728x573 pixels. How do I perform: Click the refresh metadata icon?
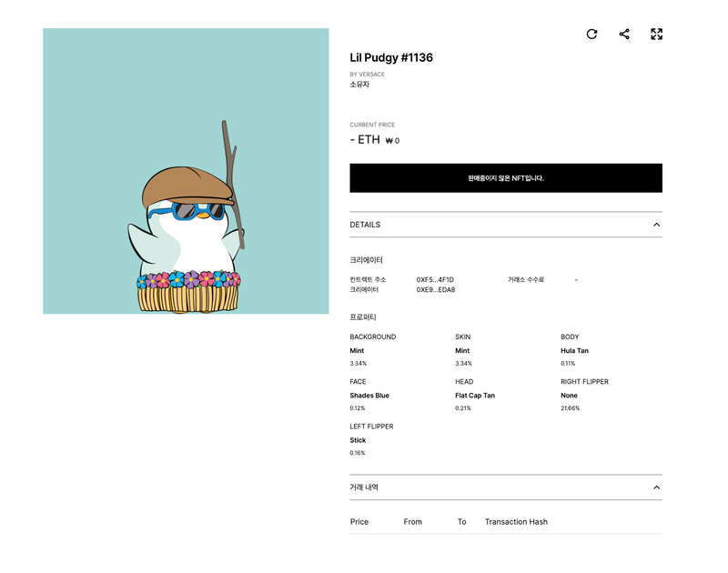(x=591, y=34)
